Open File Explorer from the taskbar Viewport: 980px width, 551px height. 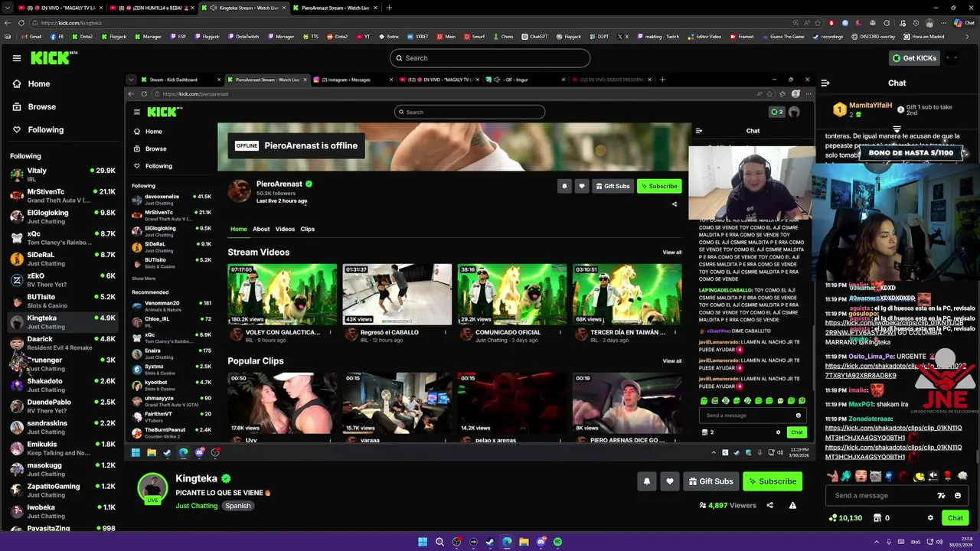pos(524,542)
